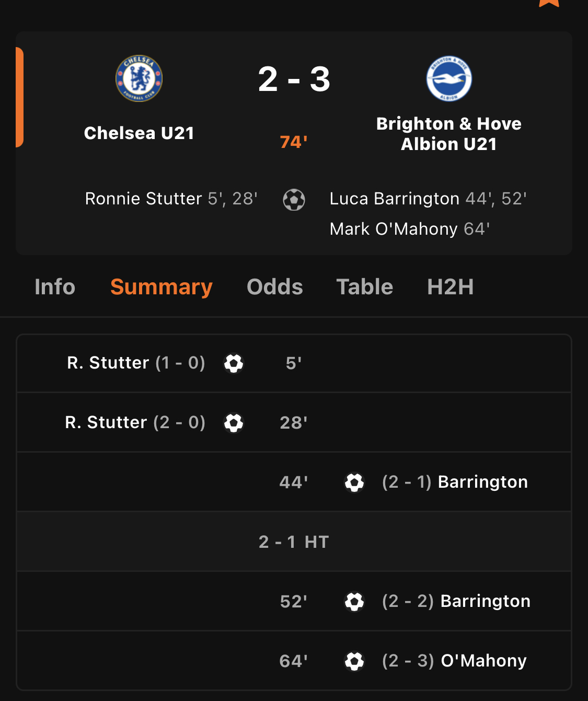Click the scorers football icon in header
The image size is (588, 701).
pyautogui.click(x=294, y=200)
